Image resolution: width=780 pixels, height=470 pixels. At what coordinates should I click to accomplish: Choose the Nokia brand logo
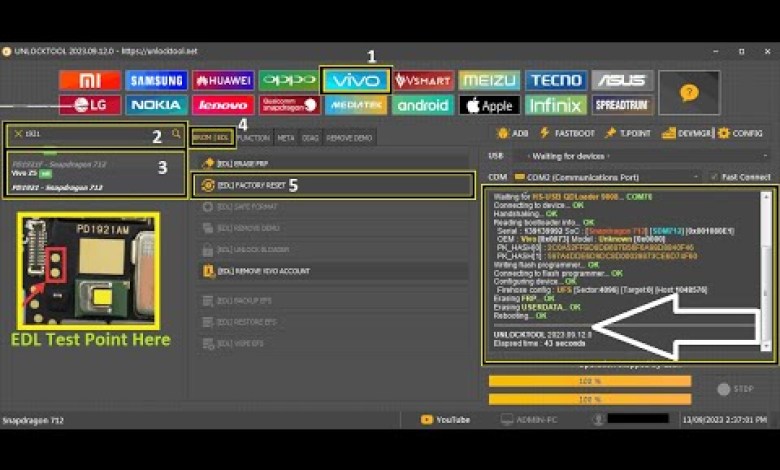(157, 105)
